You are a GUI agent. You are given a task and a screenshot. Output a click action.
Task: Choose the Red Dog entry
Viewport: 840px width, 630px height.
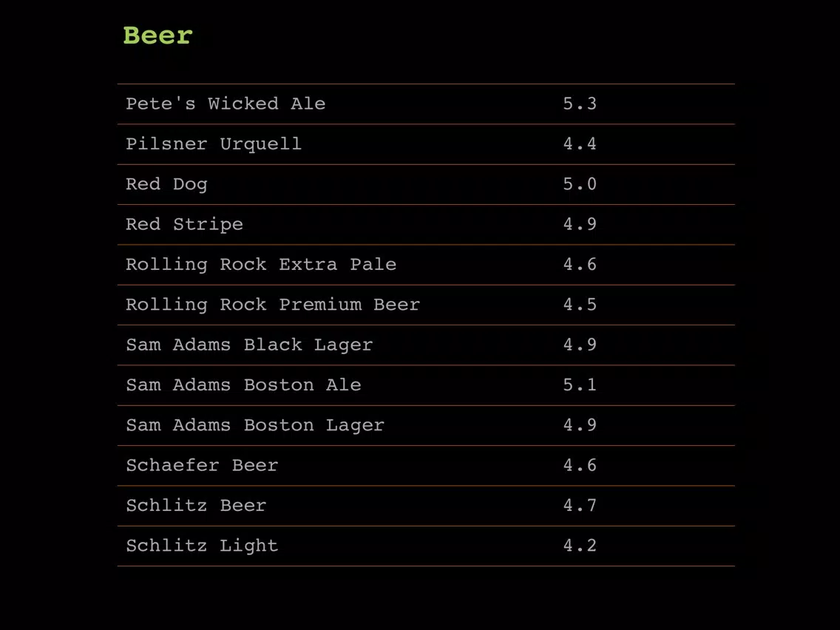click(426, 184)
